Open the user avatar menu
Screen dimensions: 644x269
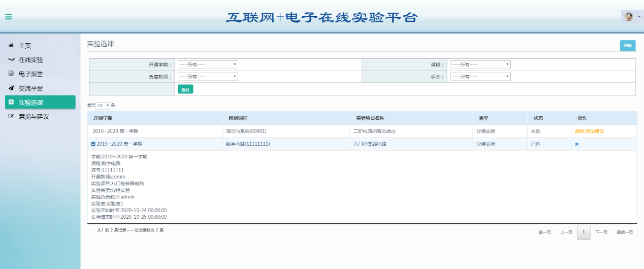[x=630, y=17]
